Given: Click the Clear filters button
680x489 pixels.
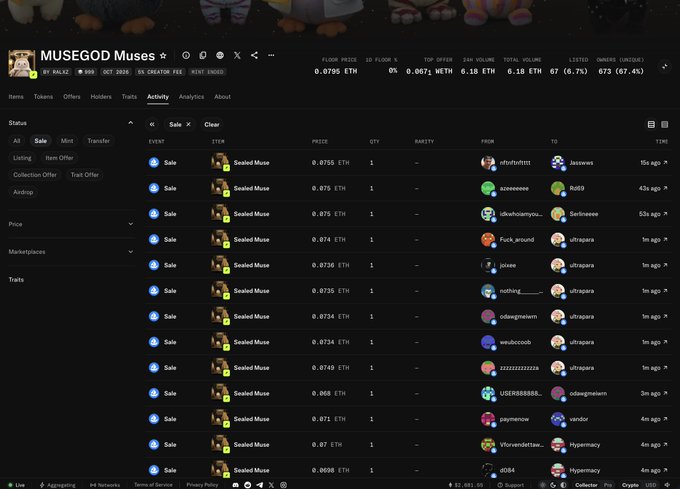Looking at the screenshot, I should pyautogui.click(x=212, y=124).
